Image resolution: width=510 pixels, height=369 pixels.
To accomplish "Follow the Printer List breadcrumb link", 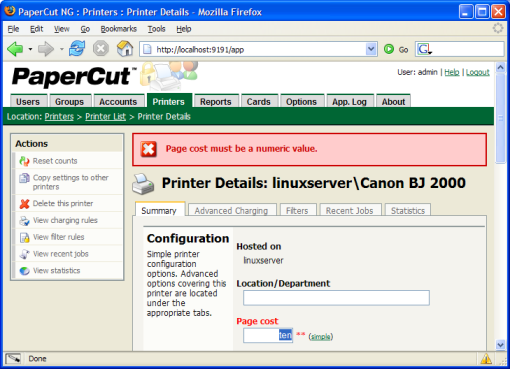I will coord(106,116).
